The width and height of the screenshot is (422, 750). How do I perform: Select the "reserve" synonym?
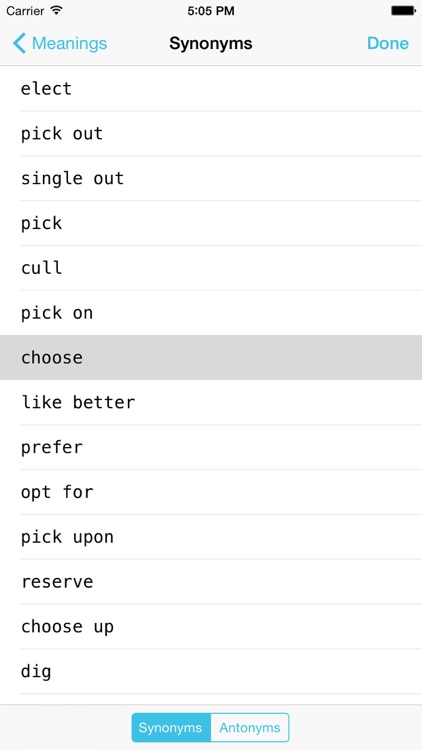pos(211,582)
